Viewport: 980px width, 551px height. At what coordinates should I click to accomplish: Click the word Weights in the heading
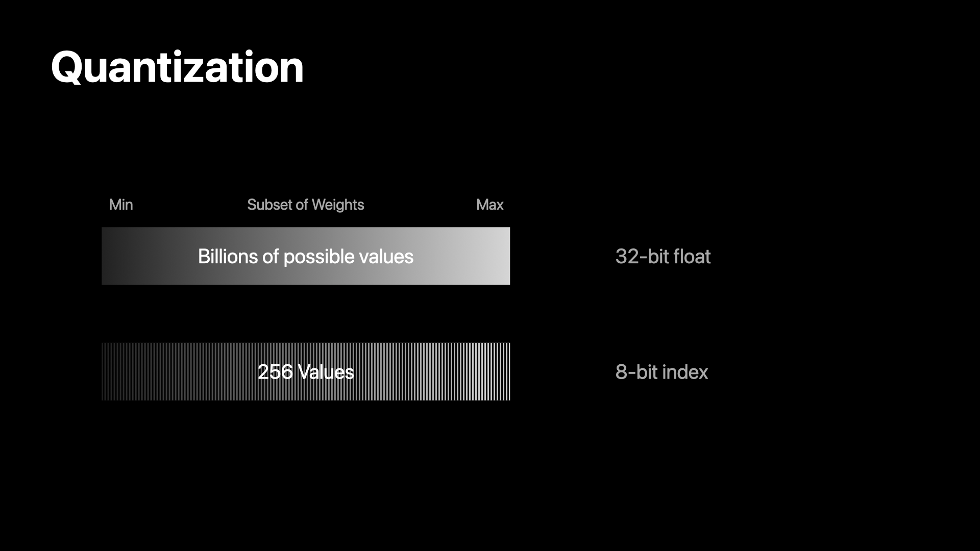tap(338, 205)
